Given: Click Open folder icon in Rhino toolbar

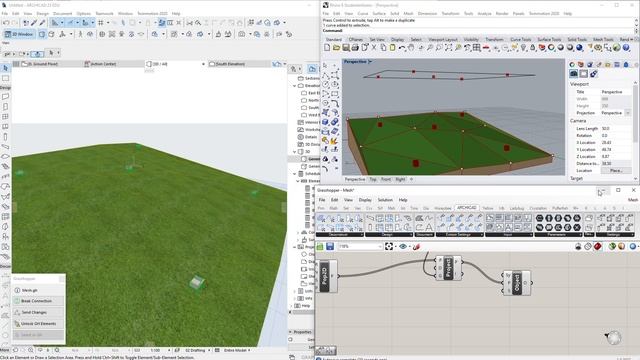Looking at the screenshot, I should pos(336,48).
